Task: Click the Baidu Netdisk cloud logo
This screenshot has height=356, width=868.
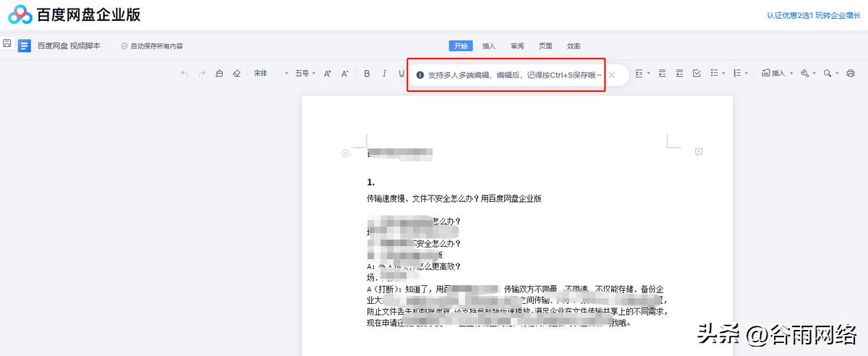Action: coord(20,14)
